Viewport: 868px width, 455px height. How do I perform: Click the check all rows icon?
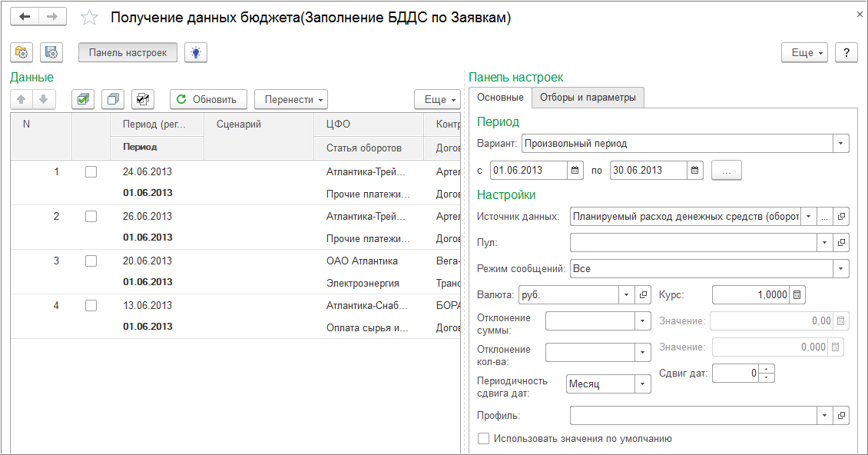pyautogui.click(x=82, y=99)
